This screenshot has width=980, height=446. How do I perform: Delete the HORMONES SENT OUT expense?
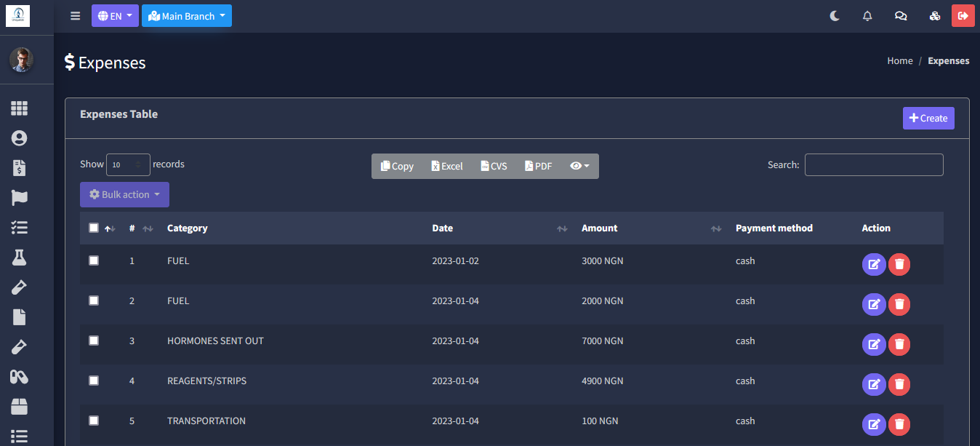[899, 344]
